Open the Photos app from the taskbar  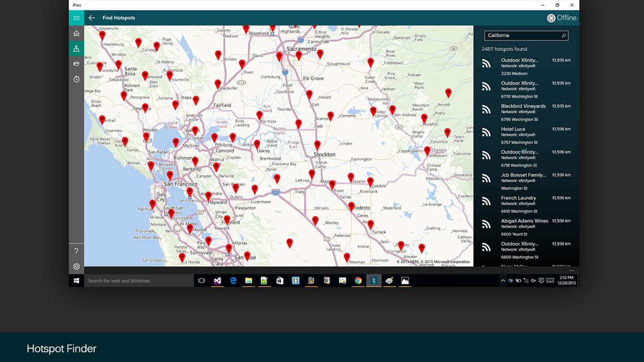pos(405,281)
